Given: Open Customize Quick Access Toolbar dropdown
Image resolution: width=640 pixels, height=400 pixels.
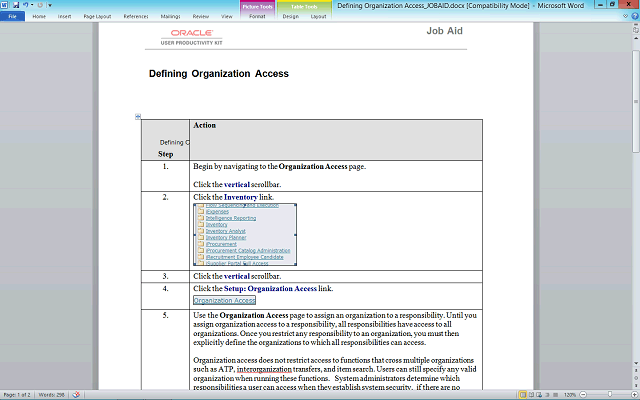Looking at the screenshot, I should coord(49,5).
